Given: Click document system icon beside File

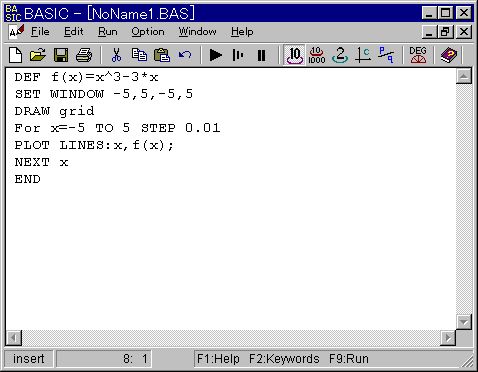Looking at the screenshot, I should [x=16, y=32].
